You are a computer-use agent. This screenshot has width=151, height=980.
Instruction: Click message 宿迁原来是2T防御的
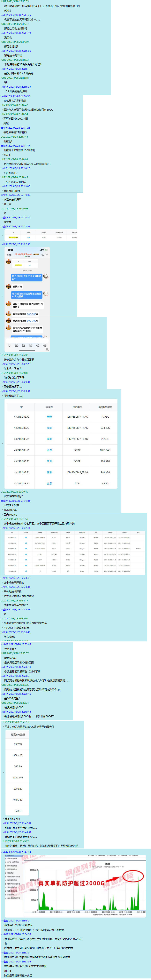[15, 132]
